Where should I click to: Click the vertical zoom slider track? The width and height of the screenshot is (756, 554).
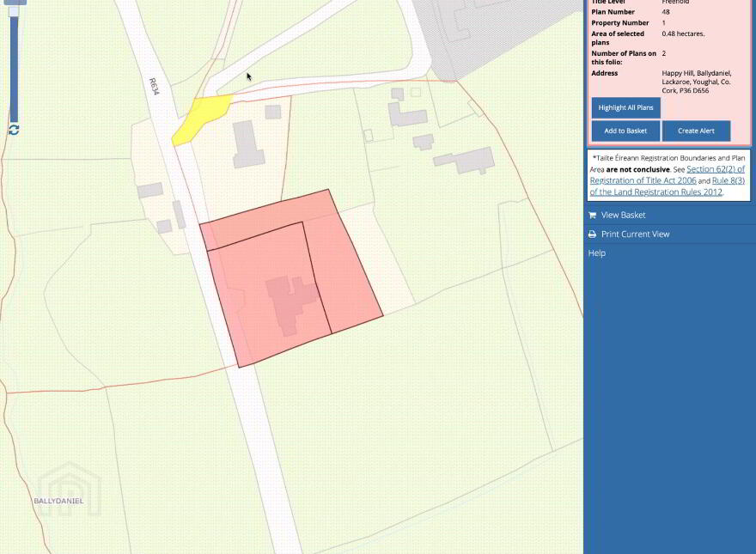click(14, 68)
